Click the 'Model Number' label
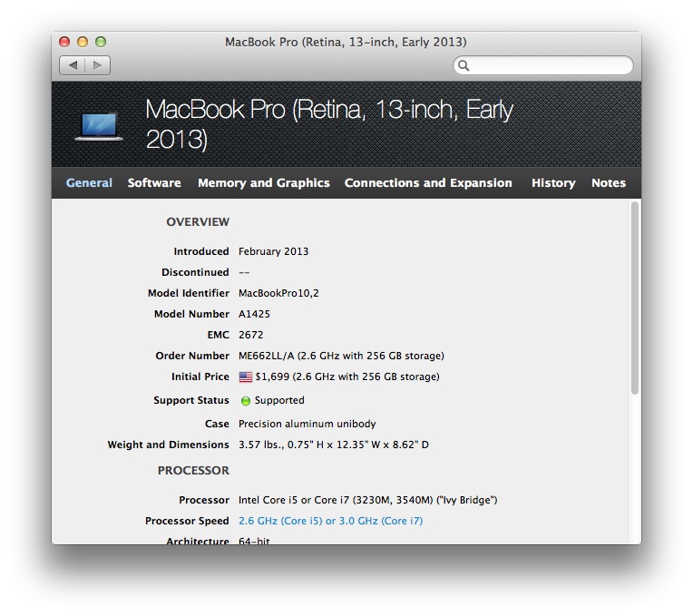Viewport: 693px width, 616px height. (x=191, y=314)
